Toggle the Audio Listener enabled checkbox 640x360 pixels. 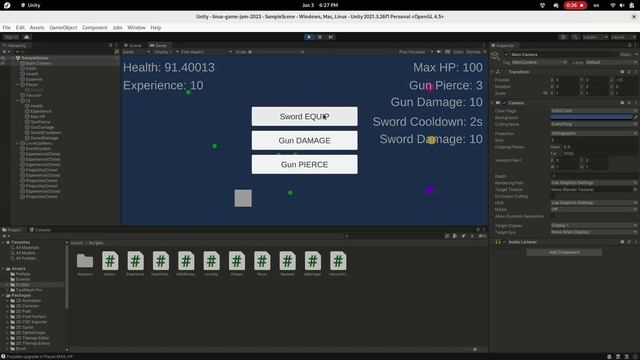tap(504, 242)
